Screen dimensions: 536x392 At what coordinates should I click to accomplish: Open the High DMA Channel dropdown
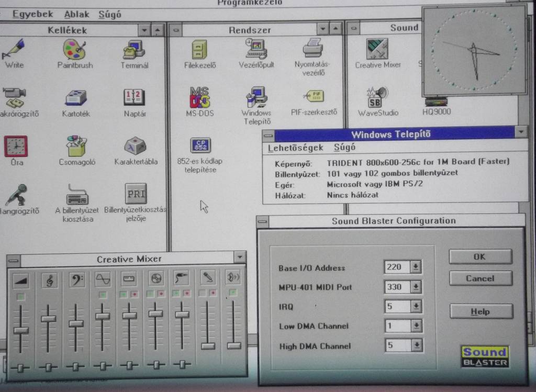[x=417, y=345]
